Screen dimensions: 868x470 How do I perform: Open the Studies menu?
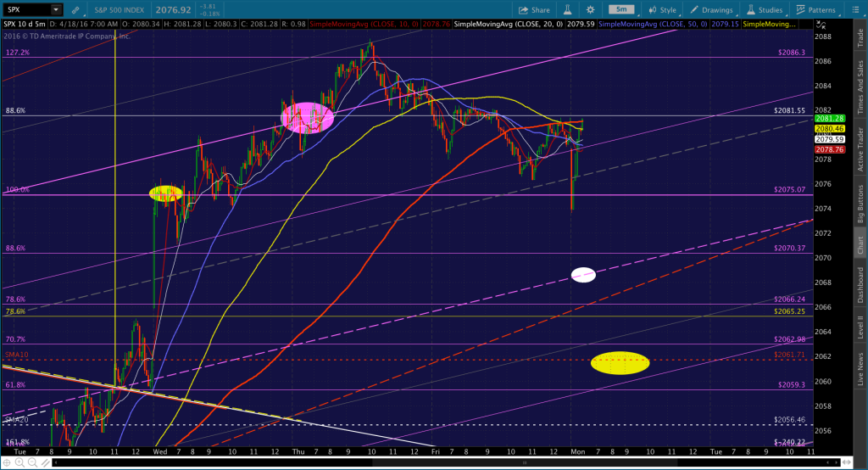[765, 10]
